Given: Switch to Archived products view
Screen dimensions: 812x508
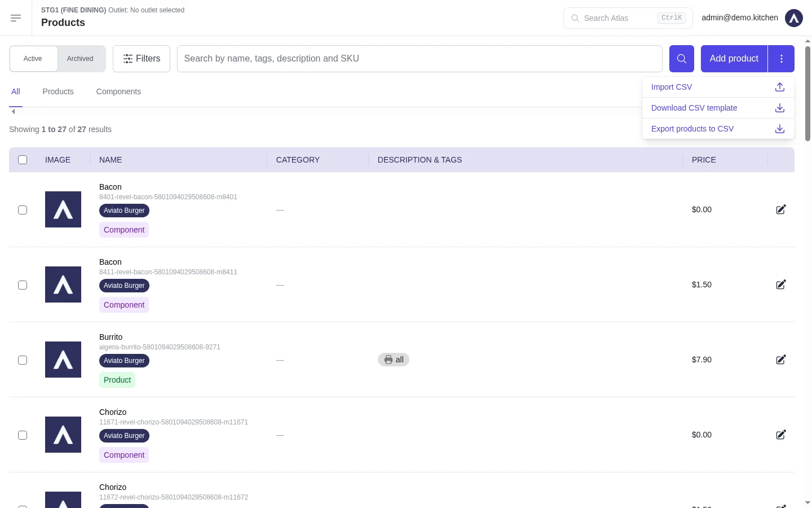Looking at the screenshot, I should pos(80,59).
